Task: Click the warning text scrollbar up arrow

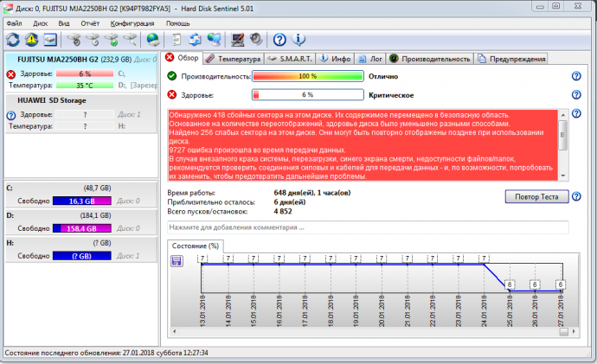Action: [562, 115]
